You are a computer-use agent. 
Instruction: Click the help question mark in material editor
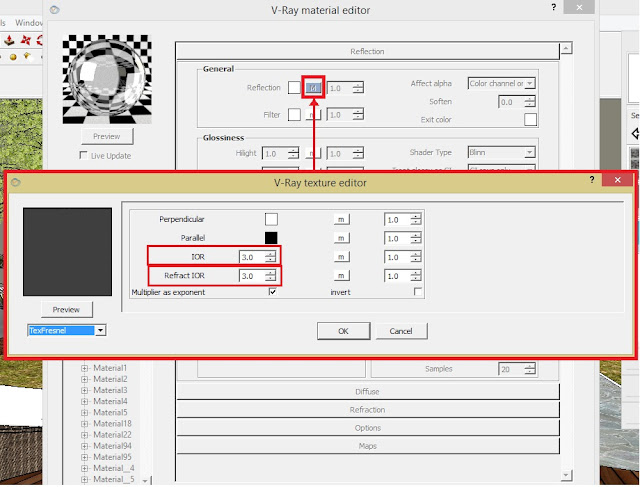(553, 7)
